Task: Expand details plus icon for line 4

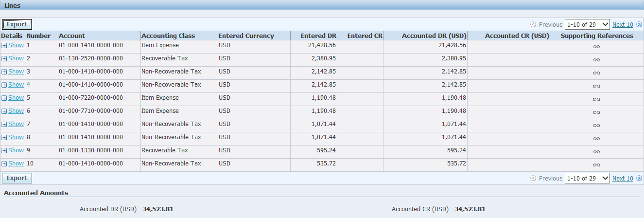Action: point(4,85)
